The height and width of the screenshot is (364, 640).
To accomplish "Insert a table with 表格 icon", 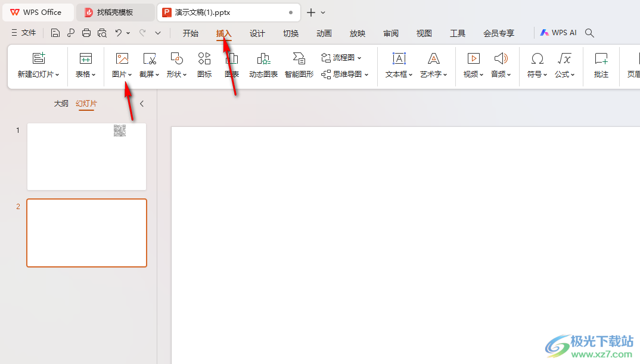I will pyautogui.click(x=85, y=58).
